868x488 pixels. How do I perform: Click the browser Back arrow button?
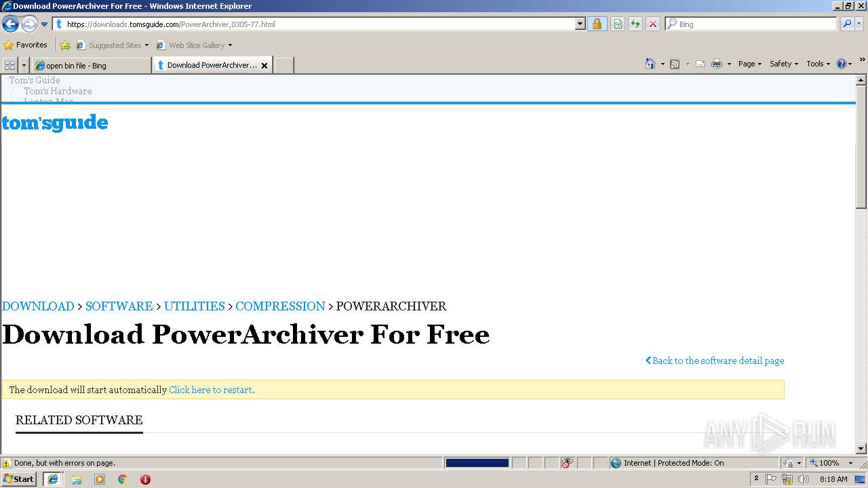tap(10, 24)
